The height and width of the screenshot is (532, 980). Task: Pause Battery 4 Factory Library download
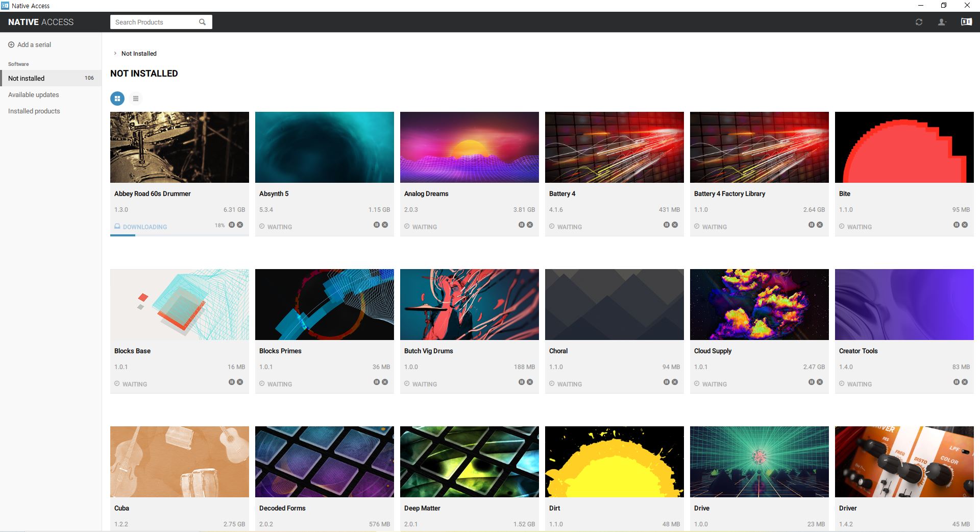coord(812,225)
